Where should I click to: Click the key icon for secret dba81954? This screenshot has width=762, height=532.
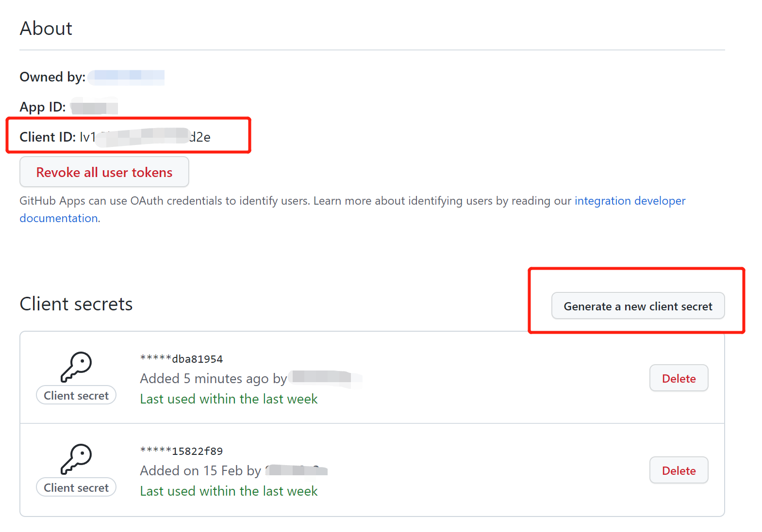pyautogui.click(x=76, y=367)
